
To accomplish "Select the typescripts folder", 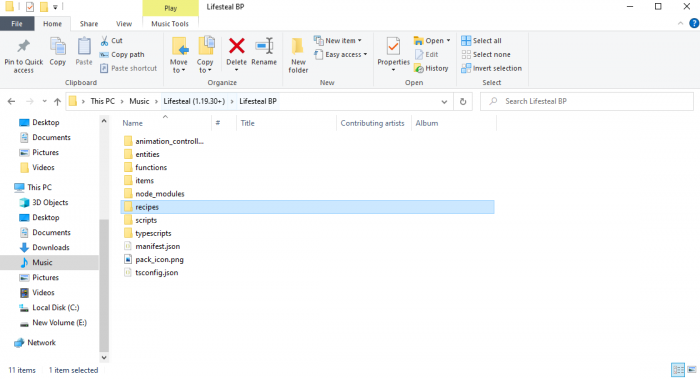I will pyautogui.click(x=147, y=233).
